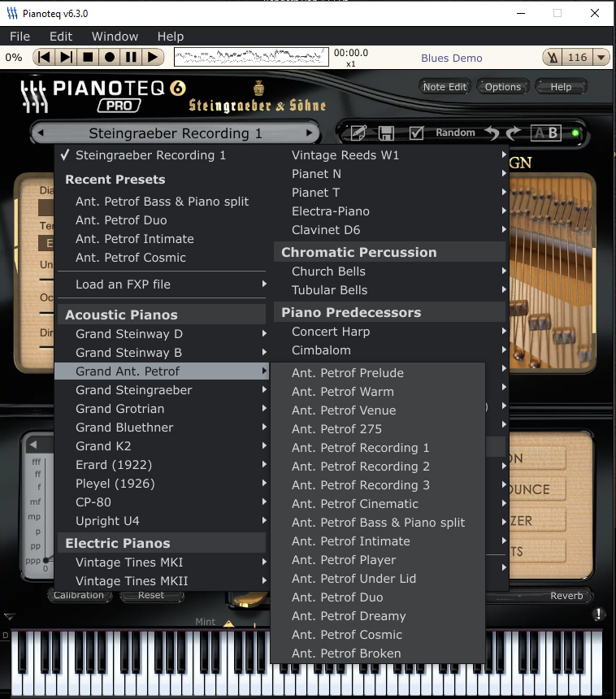
Task: Select previous preset with left arrow
Action: coord(41,132)
